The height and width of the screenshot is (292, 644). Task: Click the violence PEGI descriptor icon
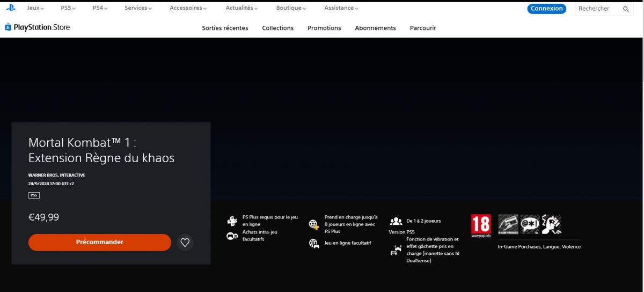[551, 224]
